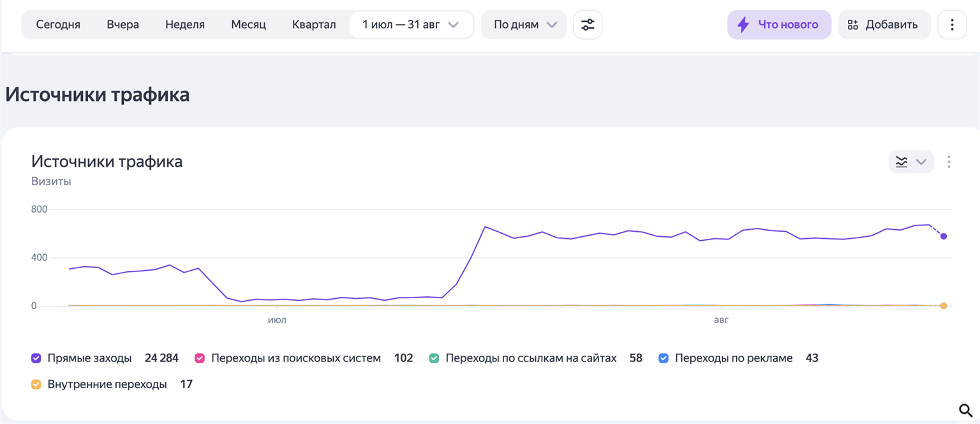The width and height of the screenshot is (980, 424).
Task: Disable Переходы по ссылкам на сайтах series
Action: click(434, 358)
